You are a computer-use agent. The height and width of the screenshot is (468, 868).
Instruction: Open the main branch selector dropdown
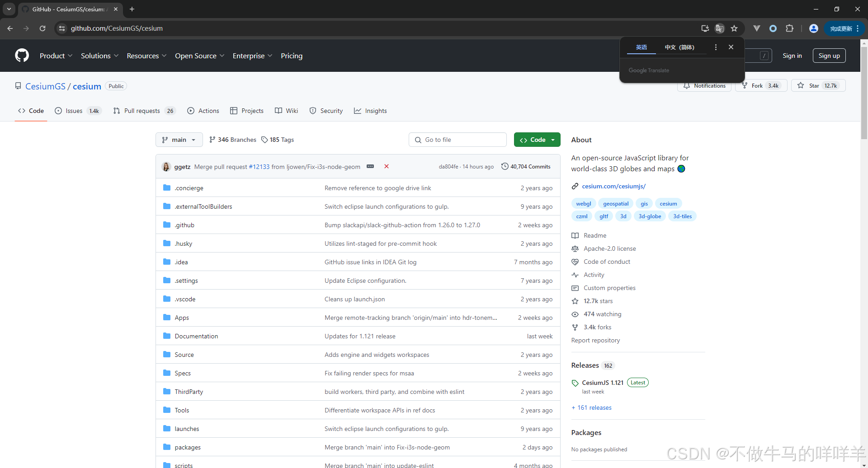tap(179, 140)
